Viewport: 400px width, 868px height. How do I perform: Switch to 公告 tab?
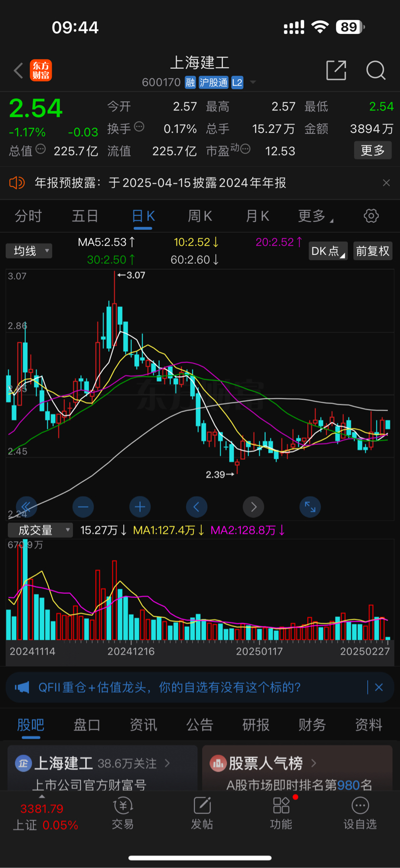[x=199, y=725]
